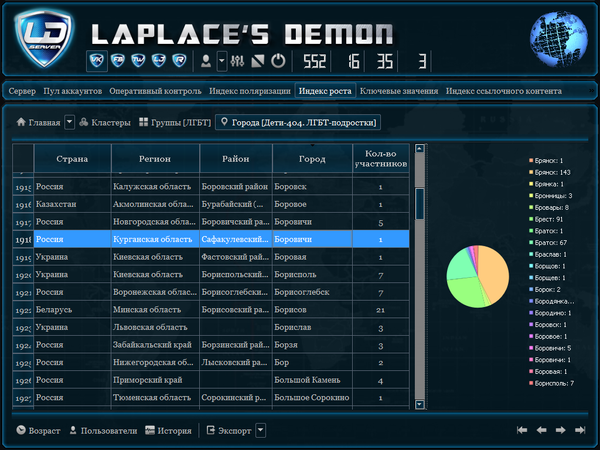Click the Бровары: 8 legend entry
This screenshot has width=600, height=450.
549,207
